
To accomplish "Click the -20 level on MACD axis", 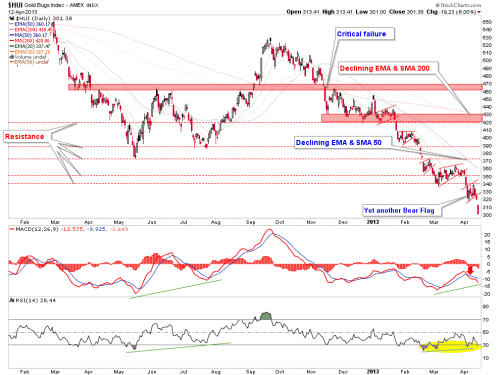I will [x=487, y=294].
